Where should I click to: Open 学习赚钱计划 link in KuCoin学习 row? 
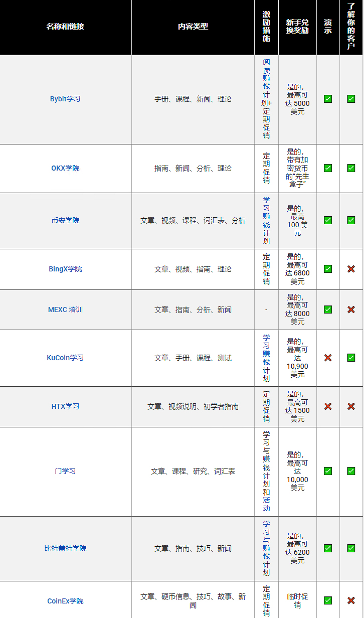[266, 358]
